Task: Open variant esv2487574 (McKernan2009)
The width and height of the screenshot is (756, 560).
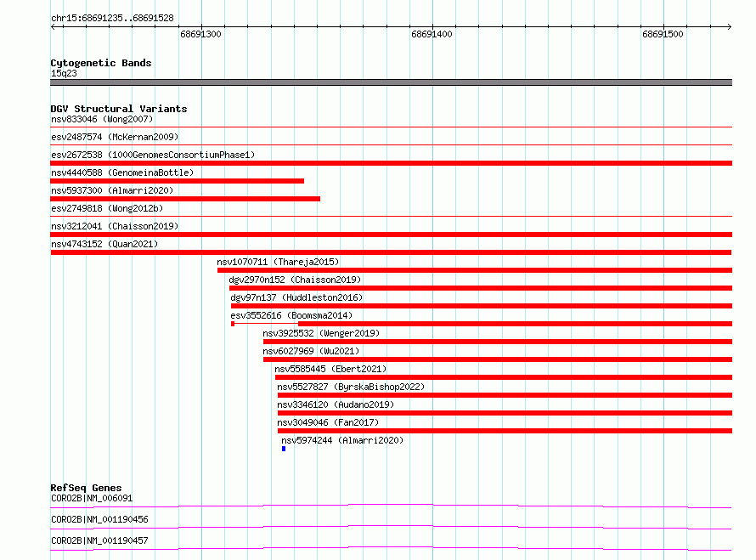Action: 115,137
